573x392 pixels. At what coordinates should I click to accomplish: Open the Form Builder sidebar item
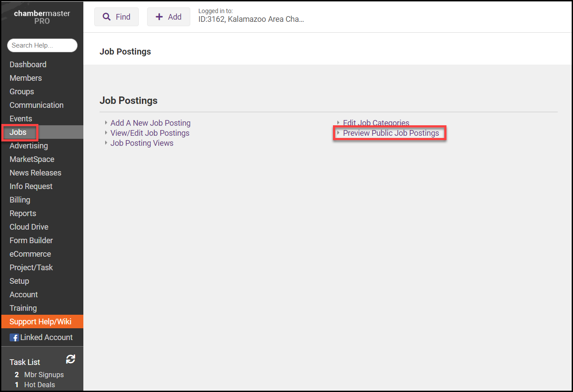(31, 241)
